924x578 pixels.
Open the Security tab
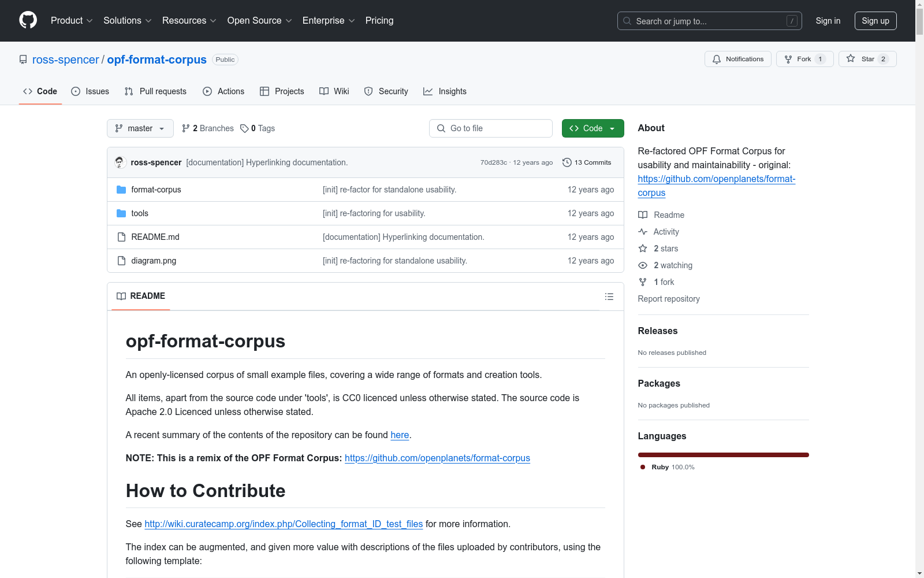click(x=386, y=91)
